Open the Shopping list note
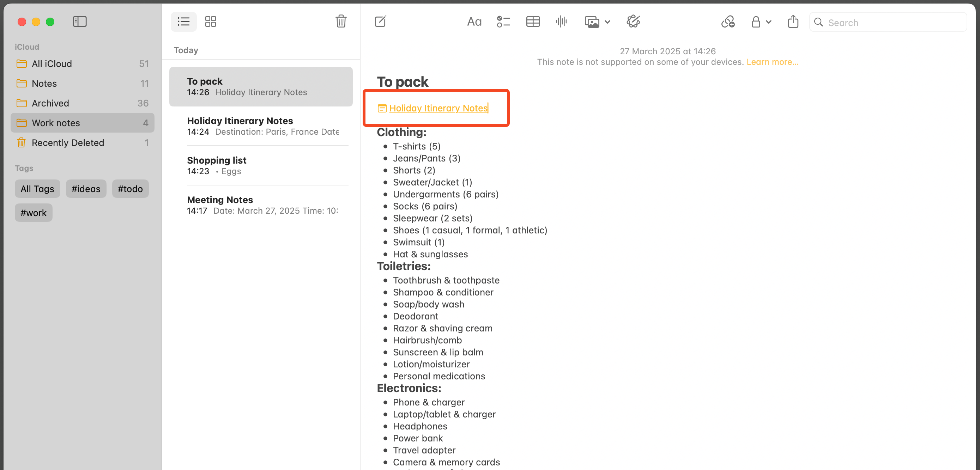980x470 pixels. pyautogui.click(x=261, y=166)
